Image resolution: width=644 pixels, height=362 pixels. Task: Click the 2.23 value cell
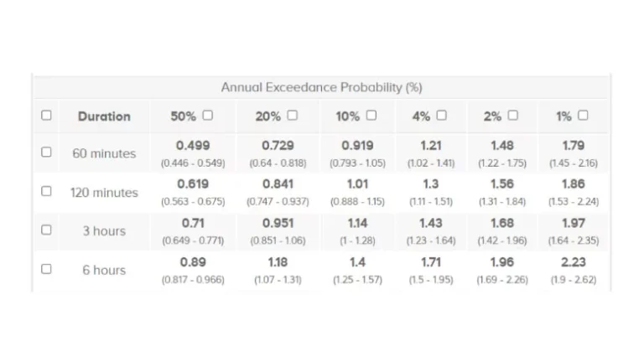click(574, 262)
